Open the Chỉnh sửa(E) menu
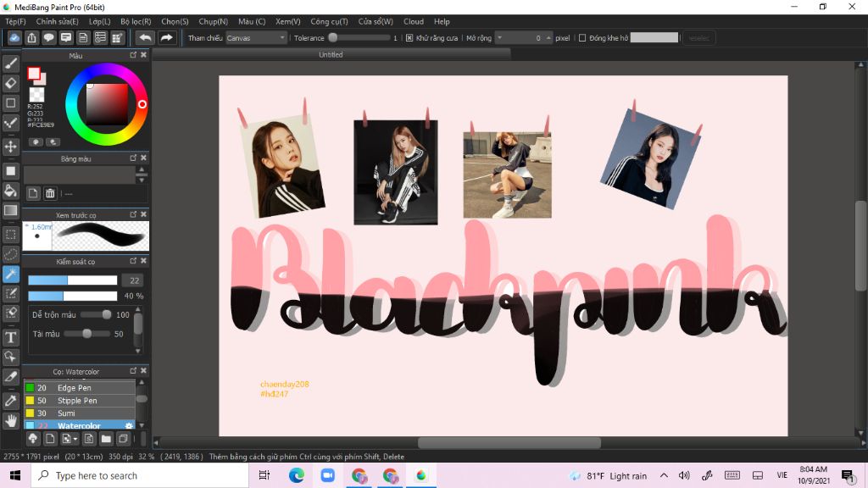The height and width of the screenshot is (488, 868). [57, 21]
